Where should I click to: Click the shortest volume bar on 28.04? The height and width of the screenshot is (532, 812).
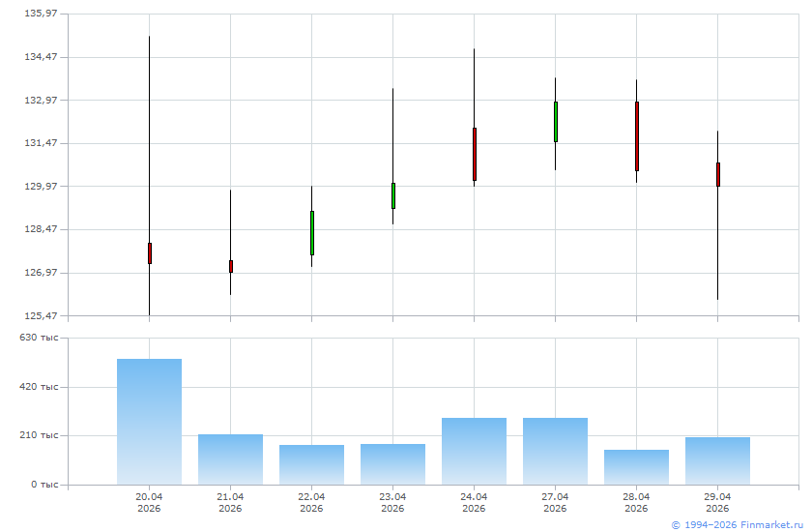click(x=636, y=467)
